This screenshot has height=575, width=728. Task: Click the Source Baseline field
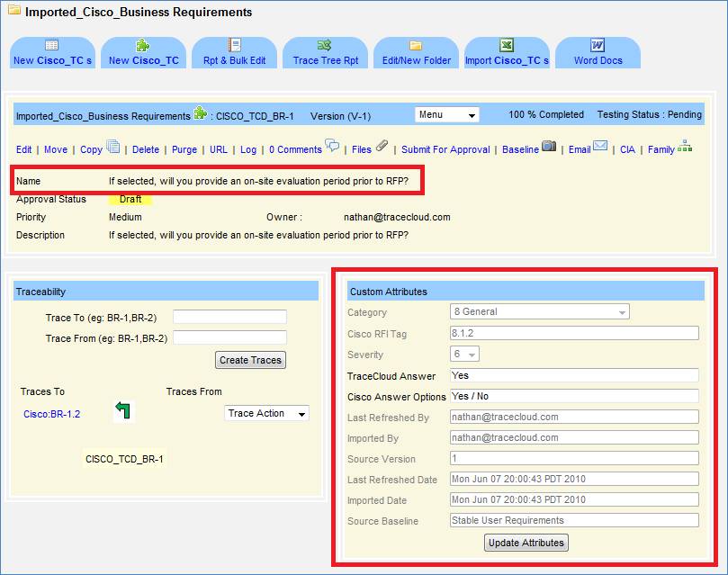click(x=574, y=520)
